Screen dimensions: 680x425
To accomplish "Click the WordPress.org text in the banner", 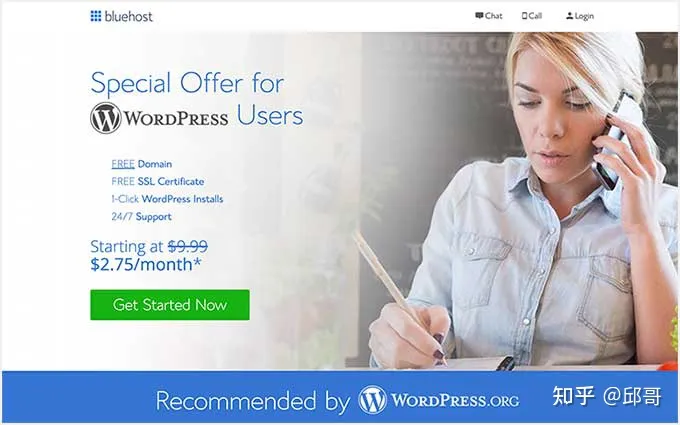I will point(455,400).
